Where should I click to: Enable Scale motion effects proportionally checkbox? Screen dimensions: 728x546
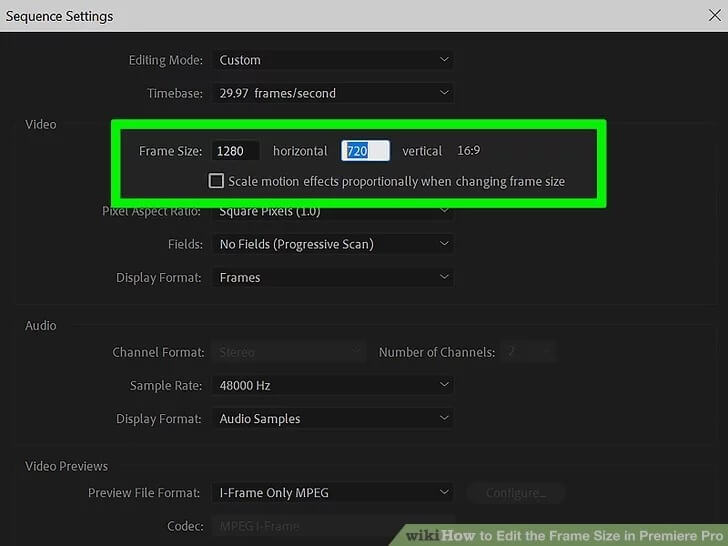[216, 181]
